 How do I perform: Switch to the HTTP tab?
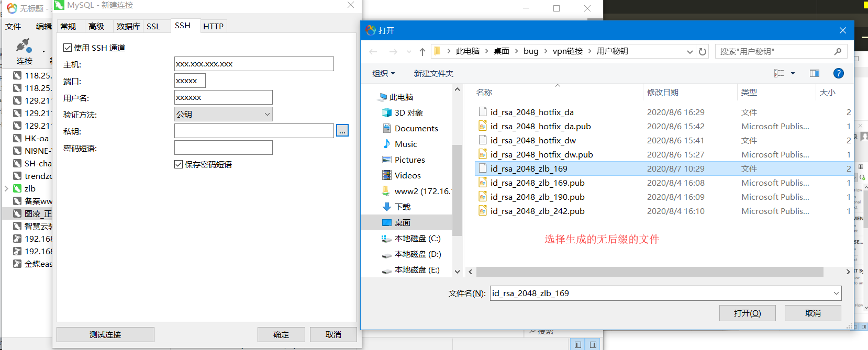click(213, 26)
